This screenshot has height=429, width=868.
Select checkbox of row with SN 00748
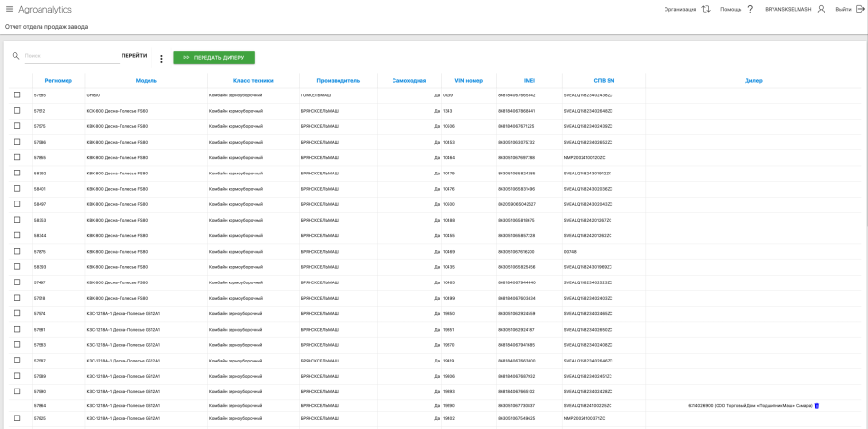pos(17,251)
